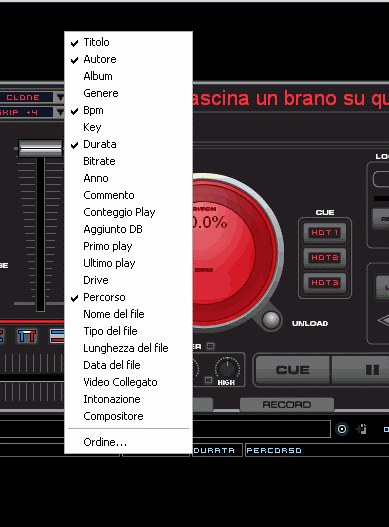Click the small R reset icon above HIGH knob
This screenshot has width=389, height=527.
point(210,346)
